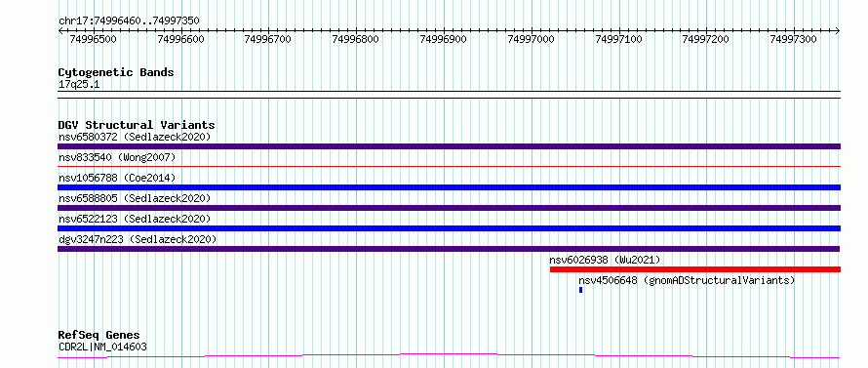The image size is (868, 368).
Task: Click ruler position 74996700
Action: click(268, 39)
